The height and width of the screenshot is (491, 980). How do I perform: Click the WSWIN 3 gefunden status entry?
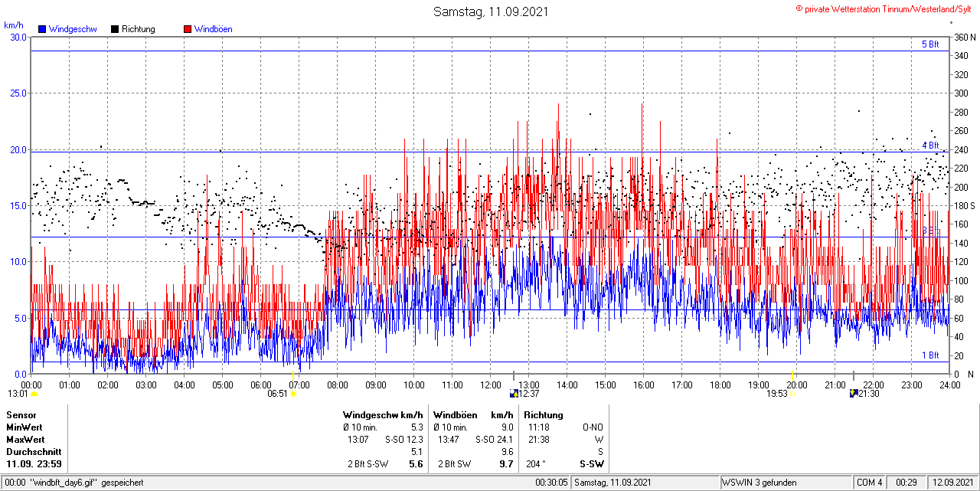(x=759, y=483)
